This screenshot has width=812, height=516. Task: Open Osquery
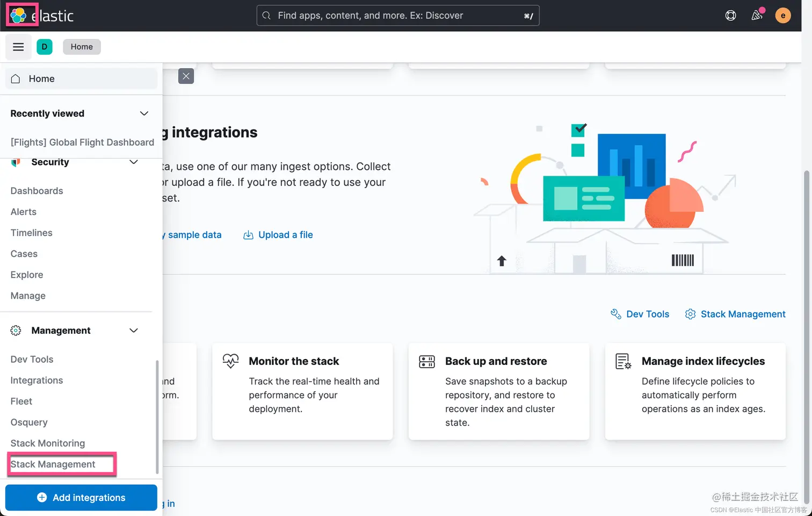pos(29,422)
